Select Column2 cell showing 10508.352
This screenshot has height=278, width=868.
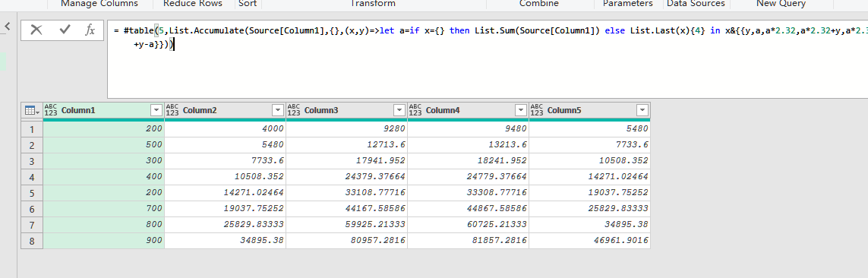226,177
